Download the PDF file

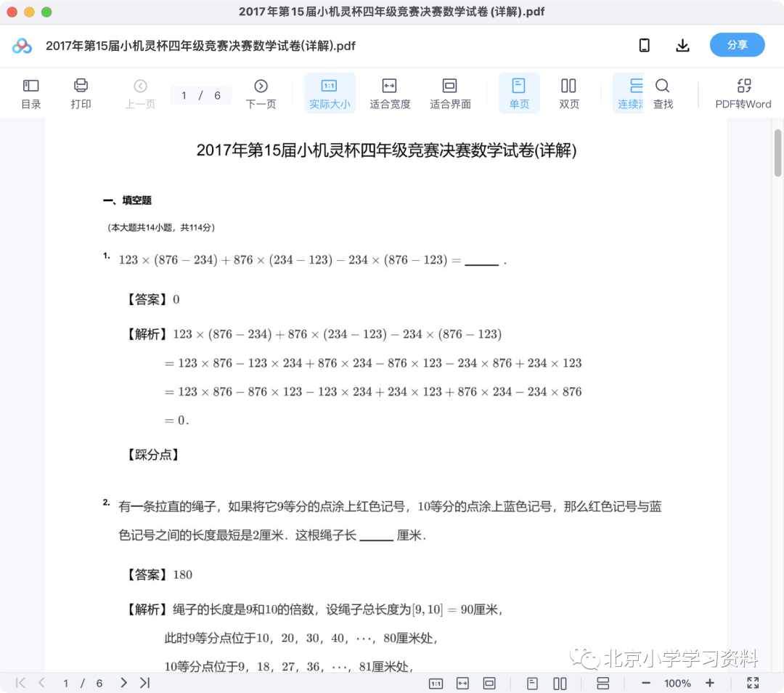(682, 46)
